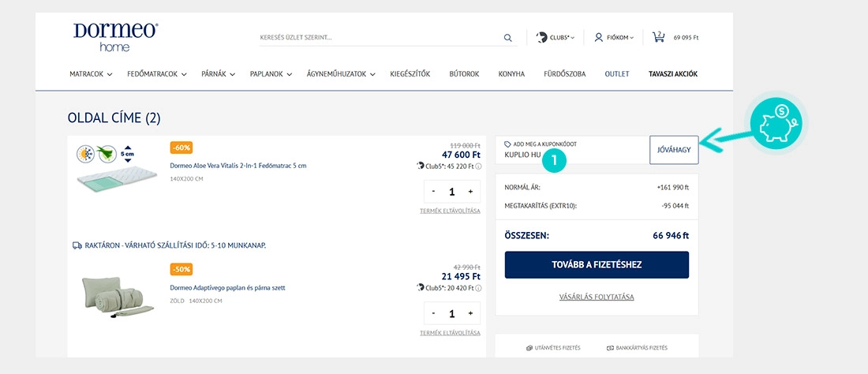Click the Dormeo home logo
Image resolution: width=868 pixels, height=374 pixels.
coord(115,37)
